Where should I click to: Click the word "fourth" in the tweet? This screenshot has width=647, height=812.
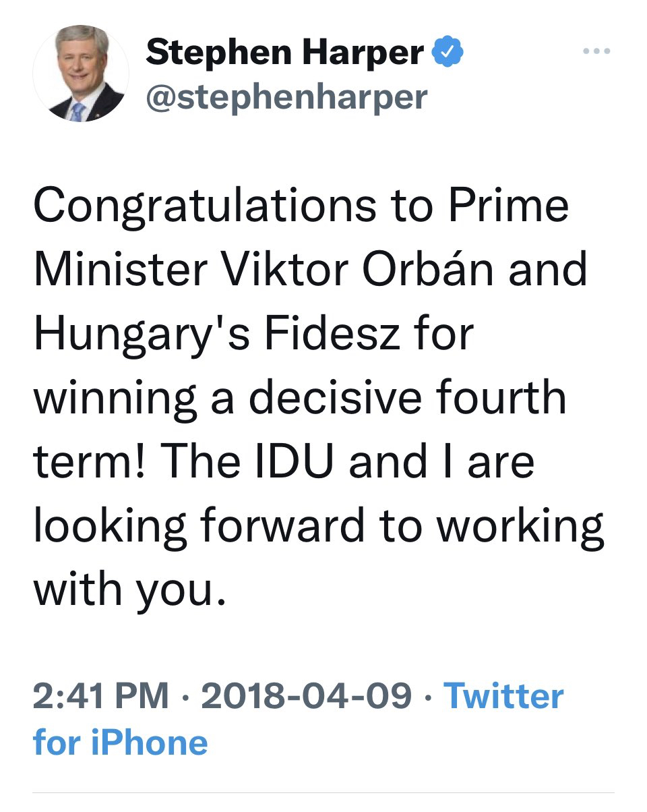click(510, 398)
